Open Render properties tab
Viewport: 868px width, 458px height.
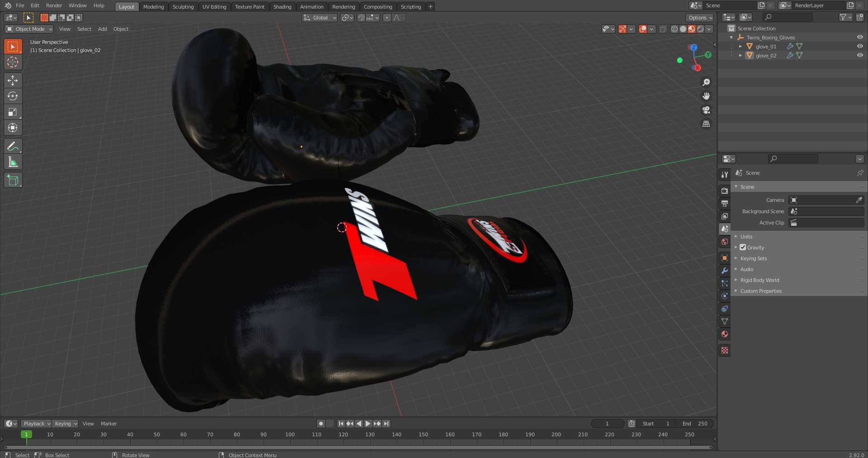(x=725, y=191)
